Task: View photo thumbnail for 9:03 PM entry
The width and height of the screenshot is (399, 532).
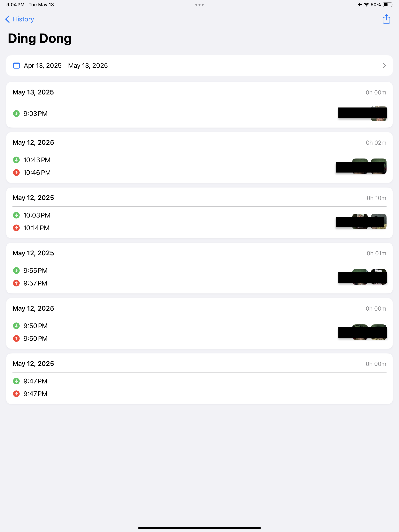Action: 379,114
